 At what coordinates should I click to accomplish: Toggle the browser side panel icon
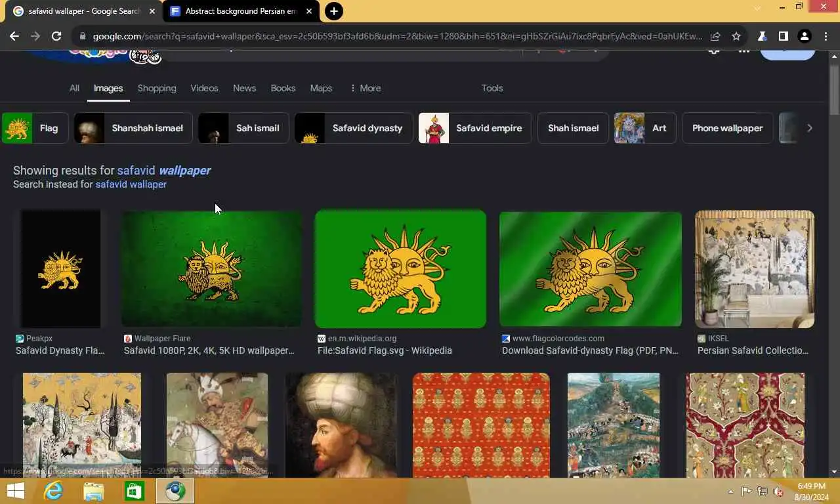point(783,36)
